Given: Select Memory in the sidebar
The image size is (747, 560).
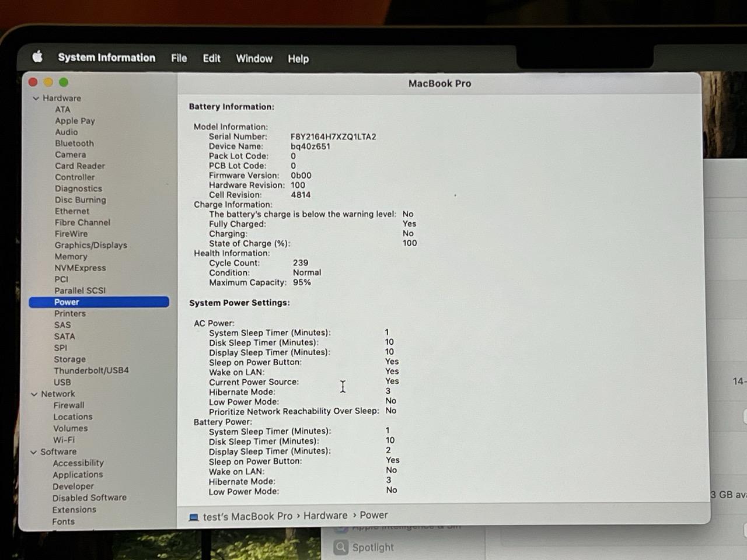Looking at the screenshot, I should point(71,257).
